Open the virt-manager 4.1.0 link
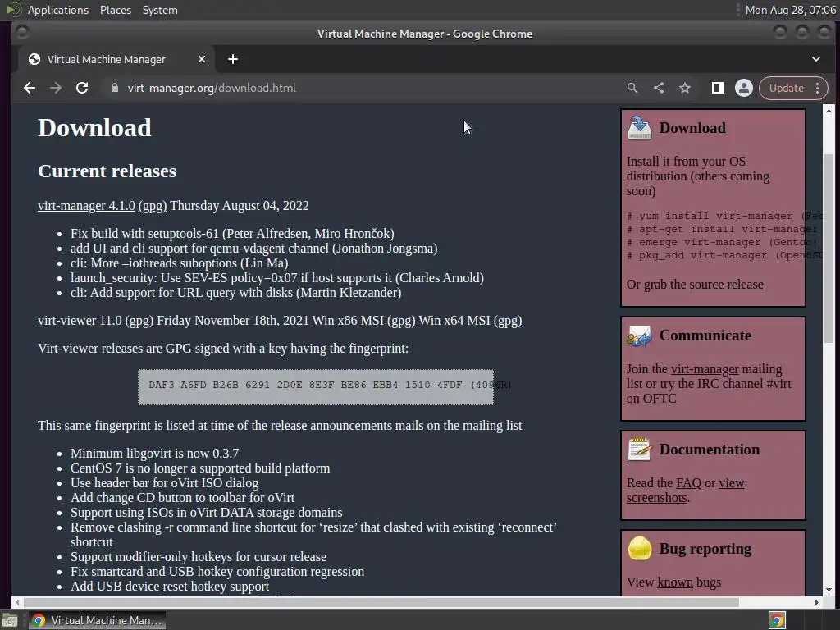This screenshot has width=840, height=630. (86, 206)
